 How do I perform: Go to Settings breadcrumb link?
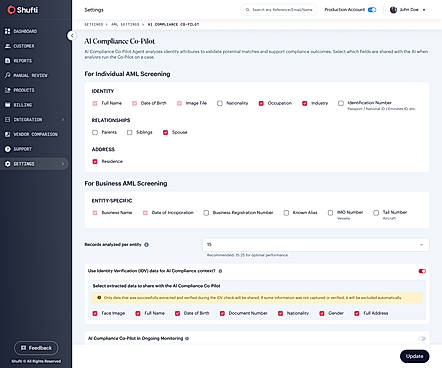pyautogui.click(x=94, y=24)
